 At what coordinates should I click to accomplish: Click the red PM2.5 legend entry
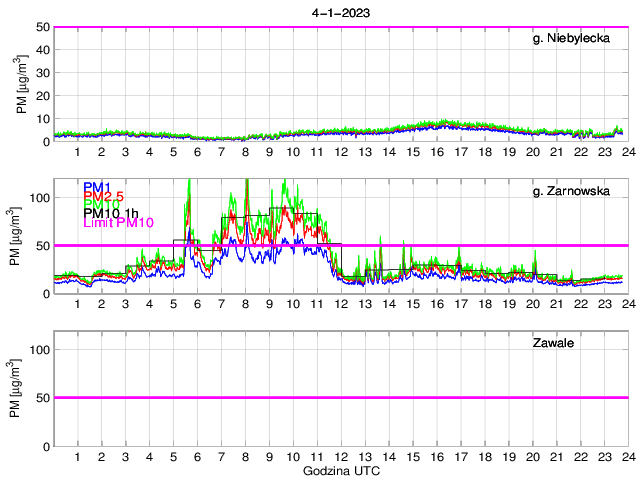coord(104,196)
